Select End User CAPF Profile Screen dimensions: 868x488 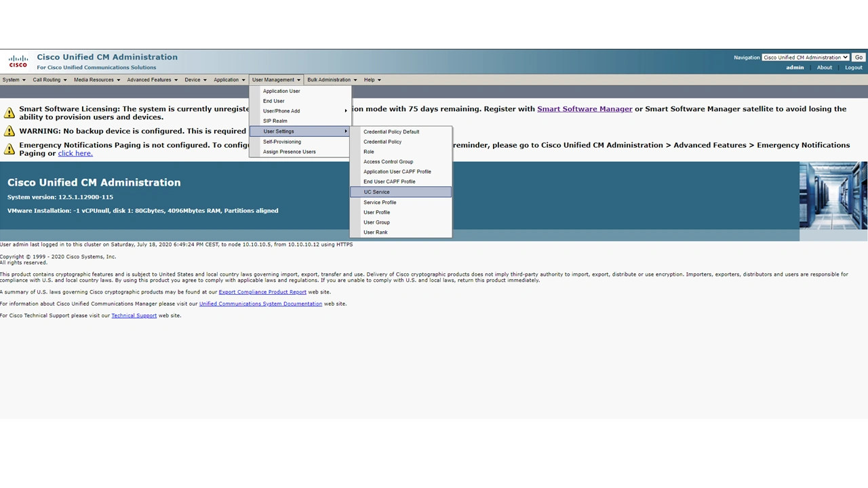[401, 182]
